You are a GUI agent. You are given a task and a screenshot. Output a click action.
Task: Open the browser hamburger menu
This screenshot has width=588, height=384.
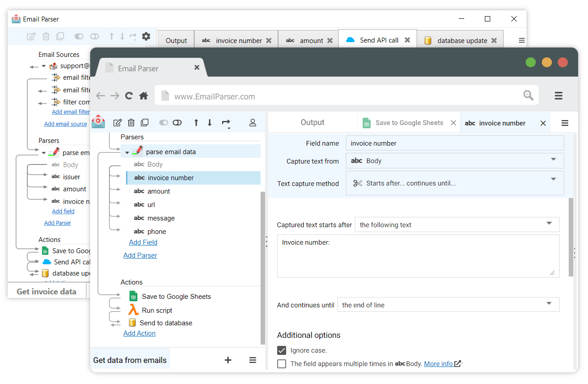(x=558, y=95)
